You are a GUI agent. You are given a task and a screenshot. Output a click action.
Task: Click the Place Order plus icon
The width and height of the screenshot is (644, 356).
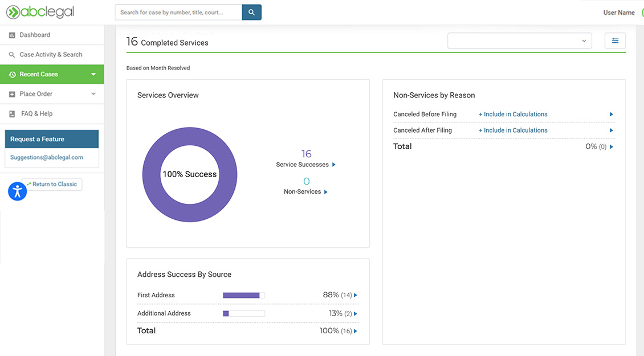12,95
